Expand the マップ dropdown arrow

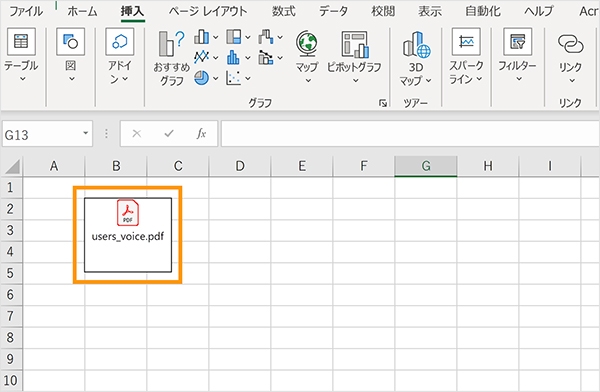coord(308,81)
